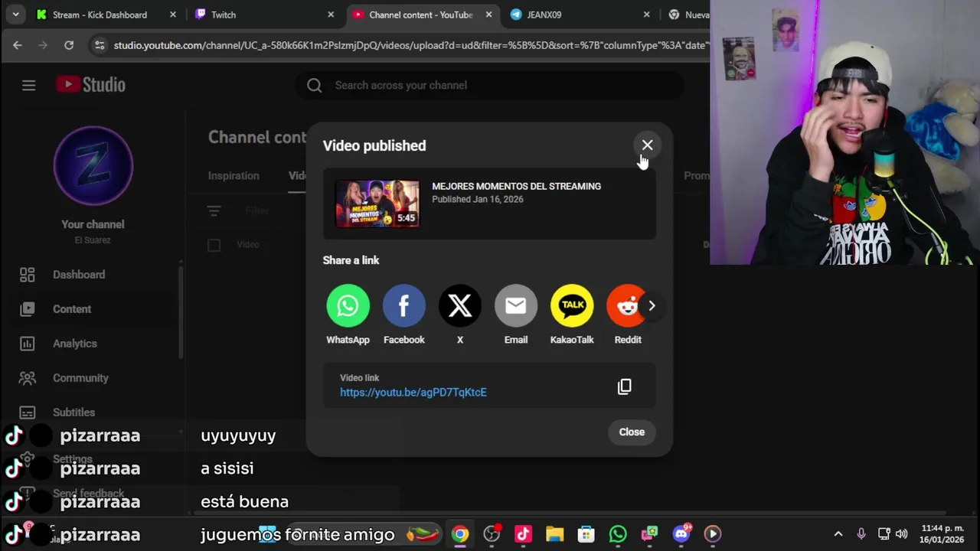The image size is (980, 551).
Task: Open Discord from the taskbar
Action: pyautogui.click(x=681, y=534)
